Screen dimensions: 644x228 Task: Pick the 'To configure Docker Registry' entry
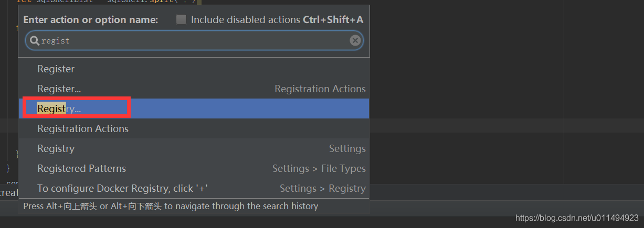[x=194, y=188]
